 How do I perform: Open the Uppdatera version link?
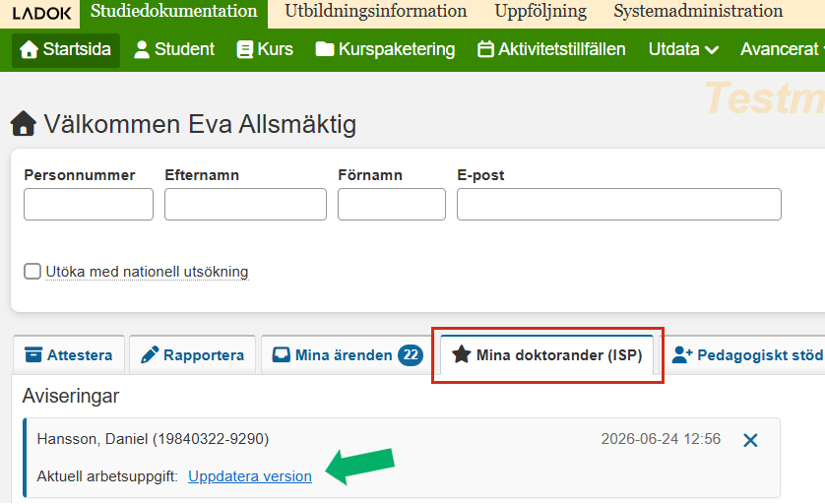coord(250,476)
